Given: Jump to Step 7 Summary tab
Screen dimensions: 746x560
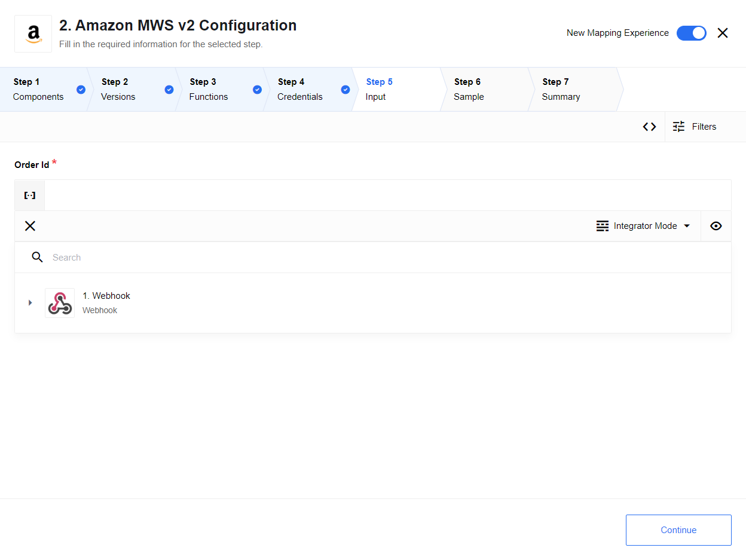Looking at the screenshot, I should click(x=571, y=90).
